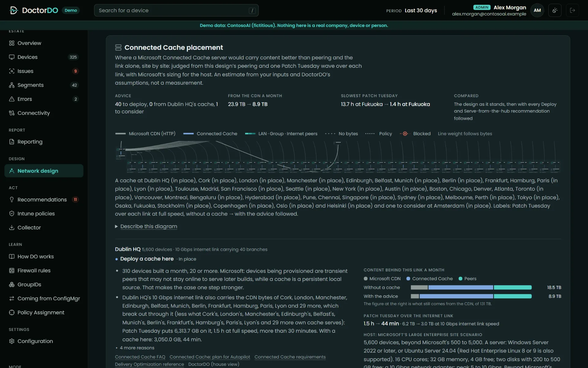Click the sign out icon
The image size is (588, 368).
point(572,10)
